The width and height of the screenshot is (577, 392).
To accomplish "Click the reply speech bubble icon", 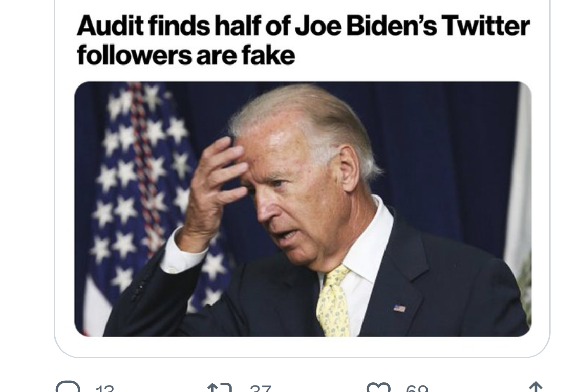I will point(67,388).
